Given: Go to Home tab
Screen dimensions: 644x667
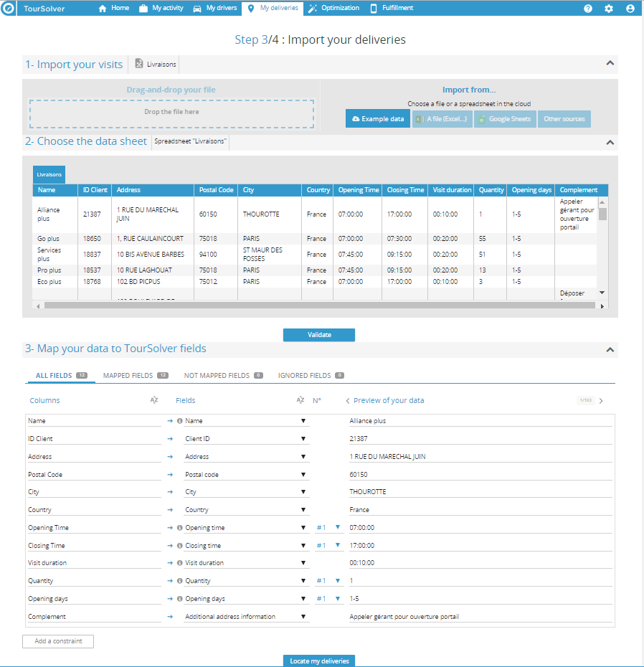Looking at the screenshot, I should tap(113, 8).
